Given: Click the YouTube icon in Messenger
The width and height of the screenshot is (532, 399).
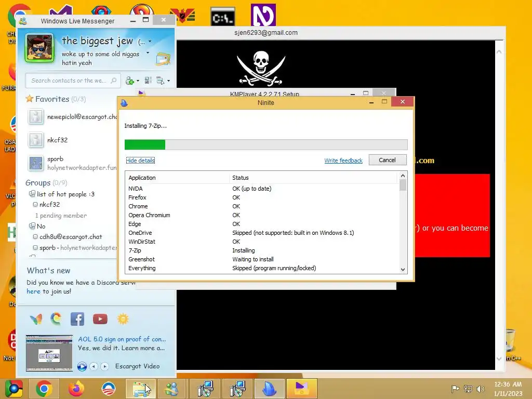Looking at the screenshot, I should (x=100, y=319).
